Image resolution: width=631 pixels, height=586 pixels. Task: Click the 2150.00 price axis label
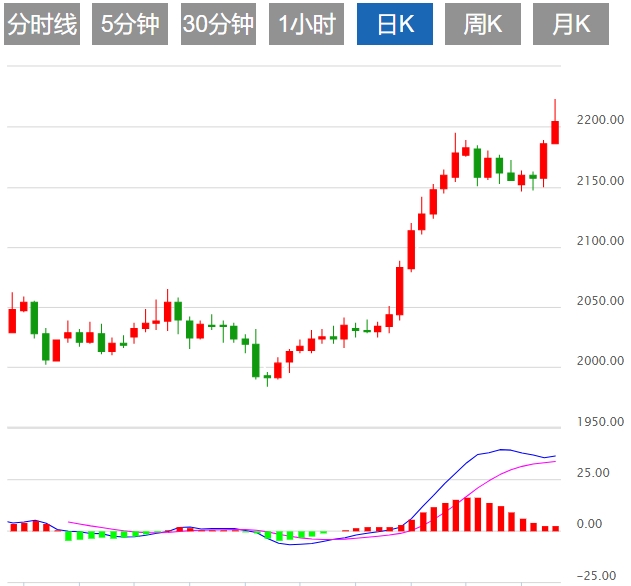pyautogui.click(x=600, y=181)
